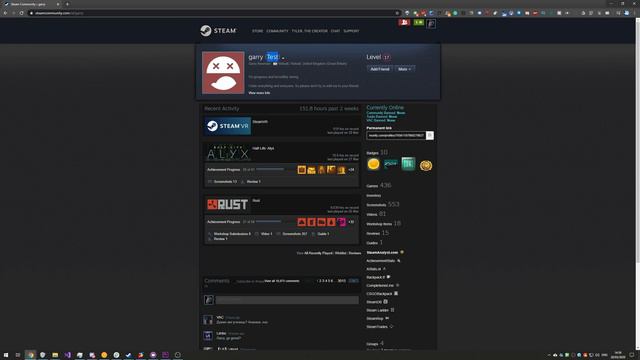Image resolution: width=640 pixels, height=360 pixels.
Task: Open the Inventory link
Action: pos(373,196)
